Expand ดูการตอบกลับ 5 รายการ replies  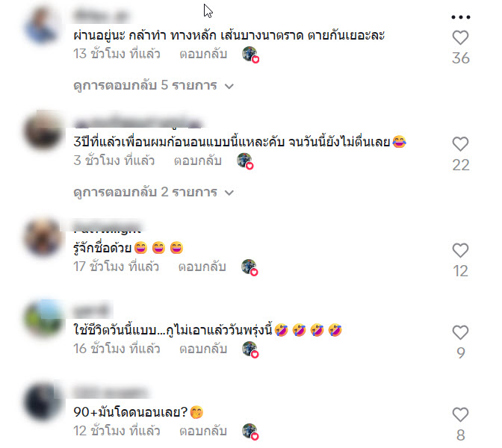154,85
